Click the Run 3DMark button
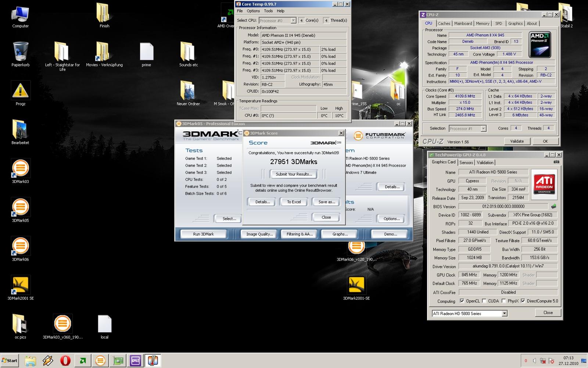 click(x=203, y=234)
